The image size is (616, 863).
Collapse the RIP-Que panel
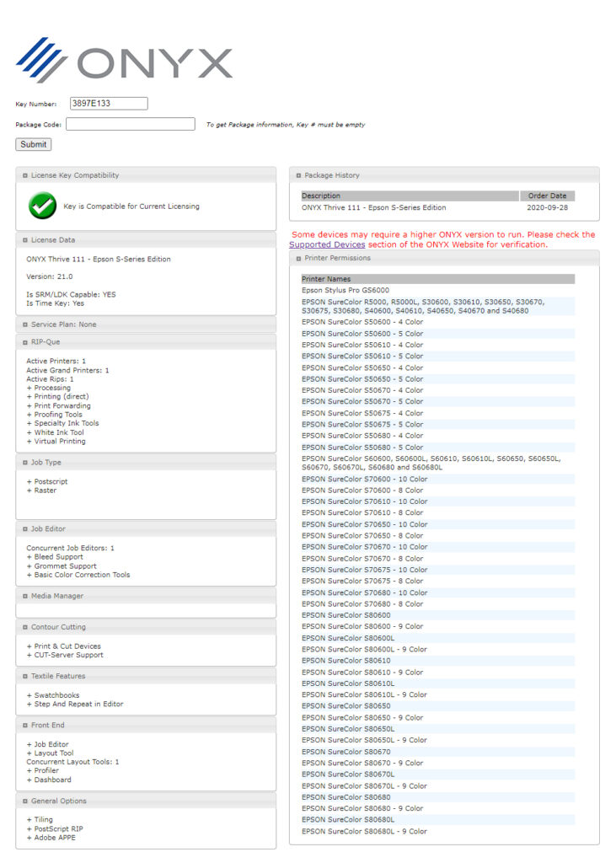coord(24,342)
